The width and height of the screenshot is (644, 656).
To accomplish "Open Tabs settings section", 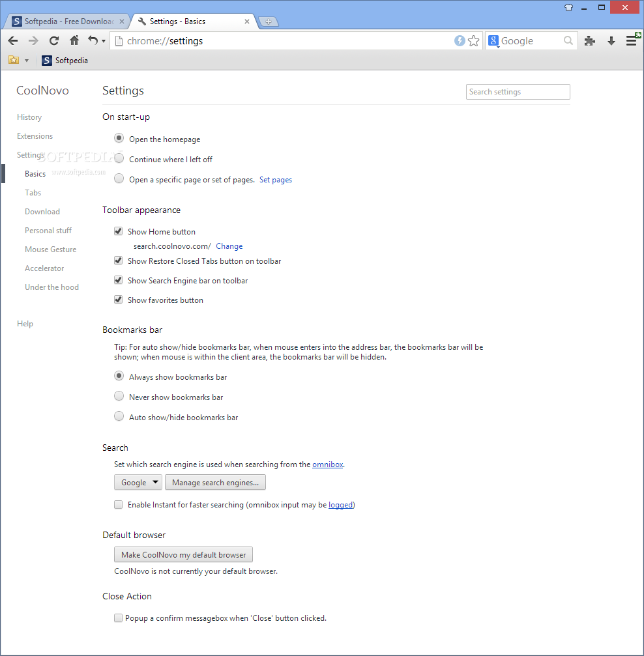I will tap(33, 192).
